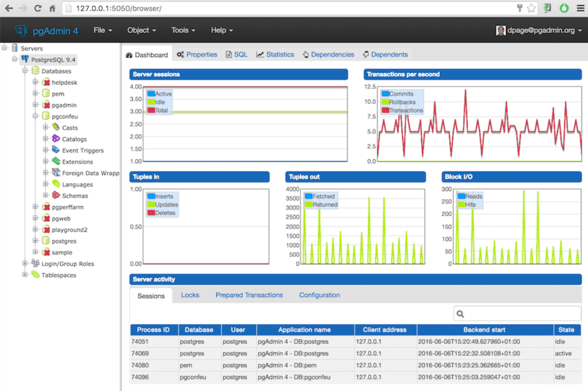Viewport: 588px width, 391px height.
Task: Click the disconnected pgweb database icon
Action: (x=46, y=218)
